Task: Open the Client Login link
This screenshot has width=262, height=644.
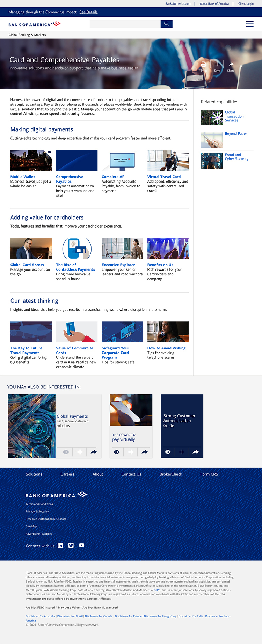Action: pos(246,4)
